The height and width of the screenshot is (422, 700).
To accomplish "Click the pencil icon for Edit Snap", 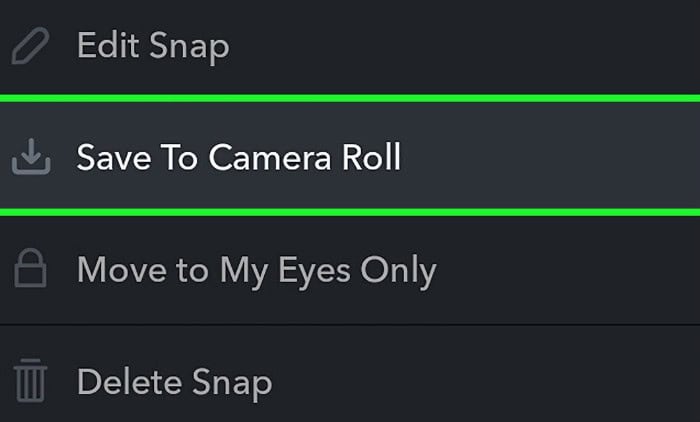I will tap(30, 46).
